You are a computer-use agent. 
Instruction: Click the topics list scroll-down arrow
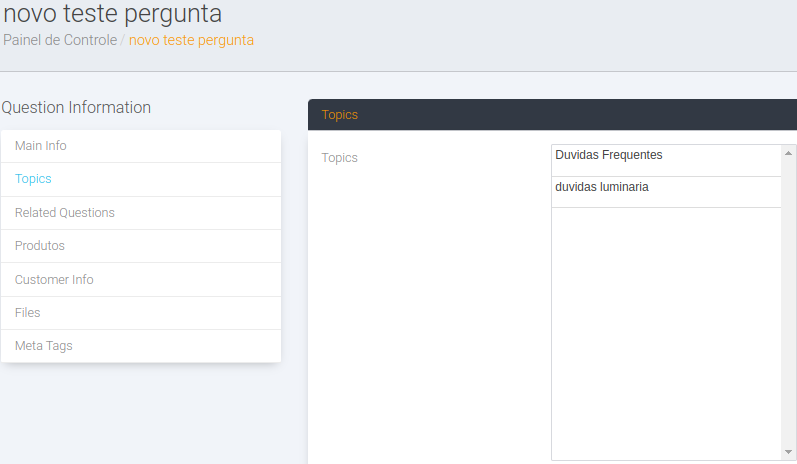(x=788, y=452)
